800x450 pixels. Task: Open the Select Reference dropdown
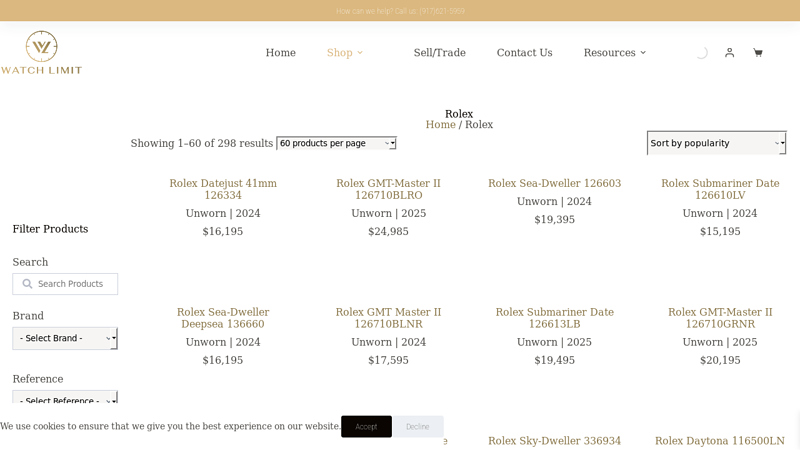(x=65, y=399)
